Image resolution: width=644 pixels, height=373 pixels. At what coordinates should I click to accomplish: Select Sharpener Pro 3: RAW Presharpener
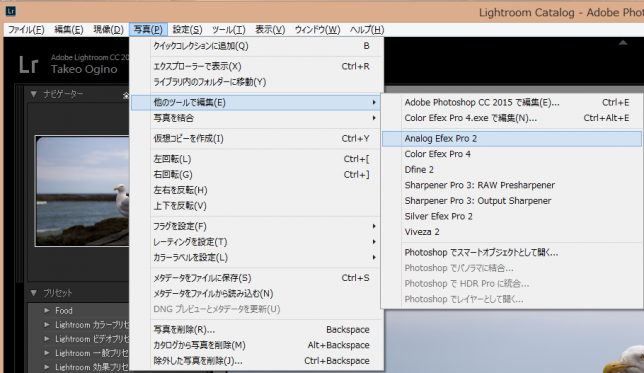click(512, 186)
